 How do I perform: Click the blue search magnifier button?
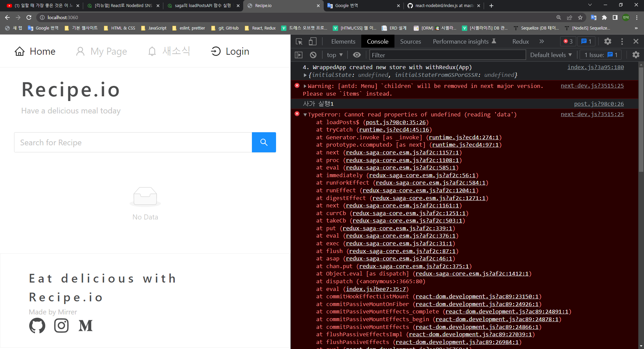click(x=264, y=142)
